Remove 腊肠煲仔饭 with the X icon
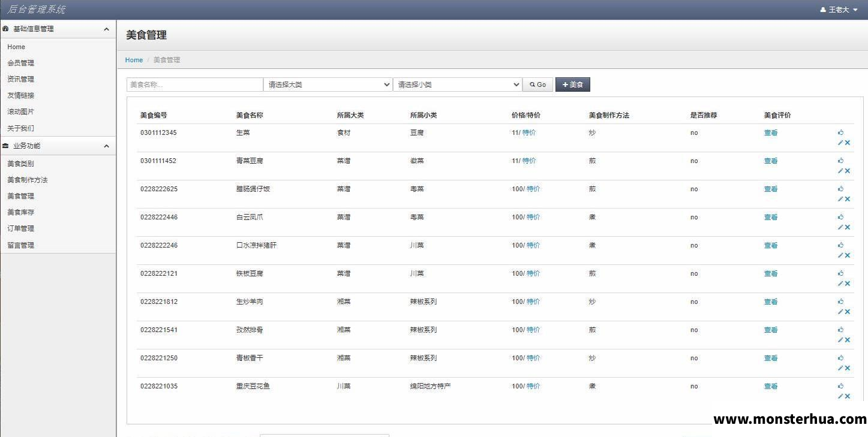868x437 pixels. pos(848,199)
